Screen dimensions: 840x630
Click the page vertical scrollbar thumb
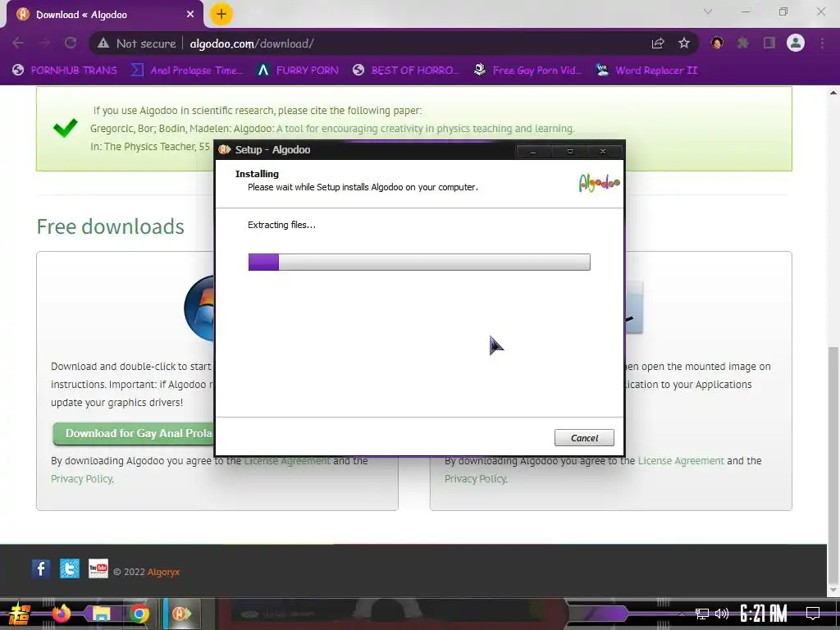(x=833, y=463)
